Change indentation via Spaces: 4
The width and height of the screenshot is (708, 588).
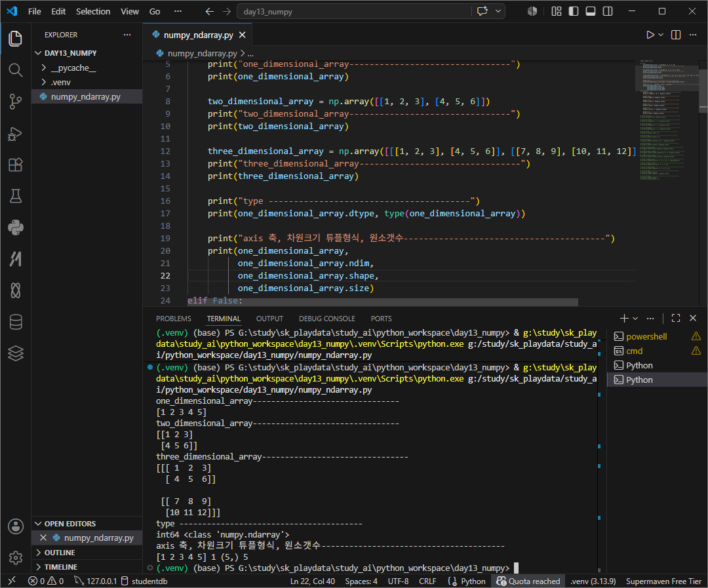click(361, 581)
